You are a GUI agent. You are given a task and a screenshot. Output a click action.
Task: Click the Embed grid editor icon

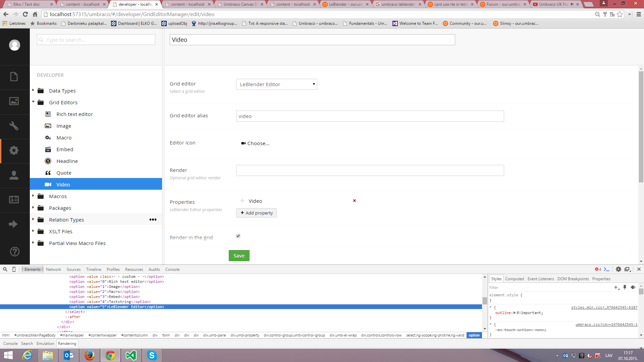pos(48,149)
